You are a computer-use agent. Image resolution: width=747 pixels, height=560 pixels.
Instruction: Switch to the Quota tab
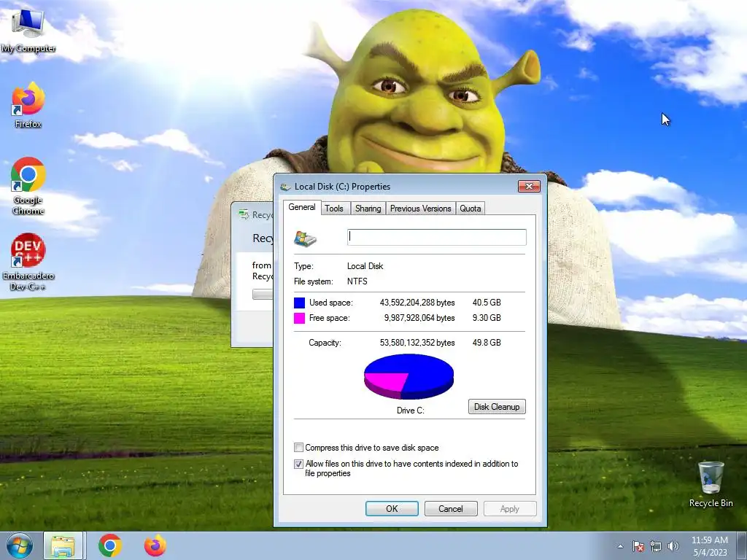471,209
